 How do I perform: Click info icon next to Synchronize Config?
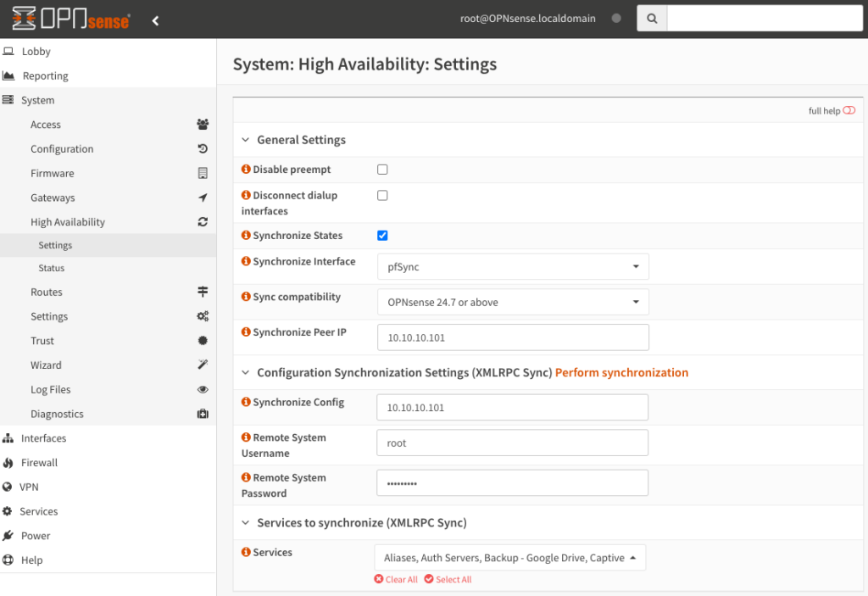click(x=246, y=402)
